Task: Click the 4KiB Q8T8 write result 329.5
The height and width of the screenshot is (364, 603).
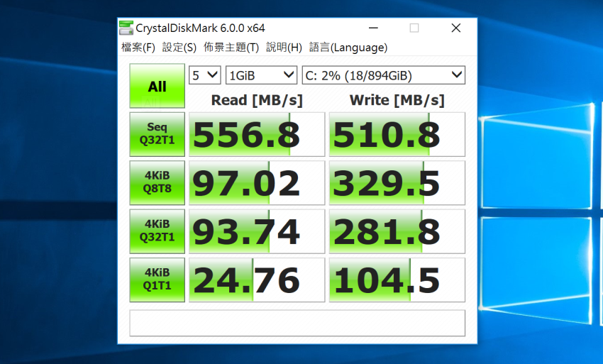Action: point(397,183)
